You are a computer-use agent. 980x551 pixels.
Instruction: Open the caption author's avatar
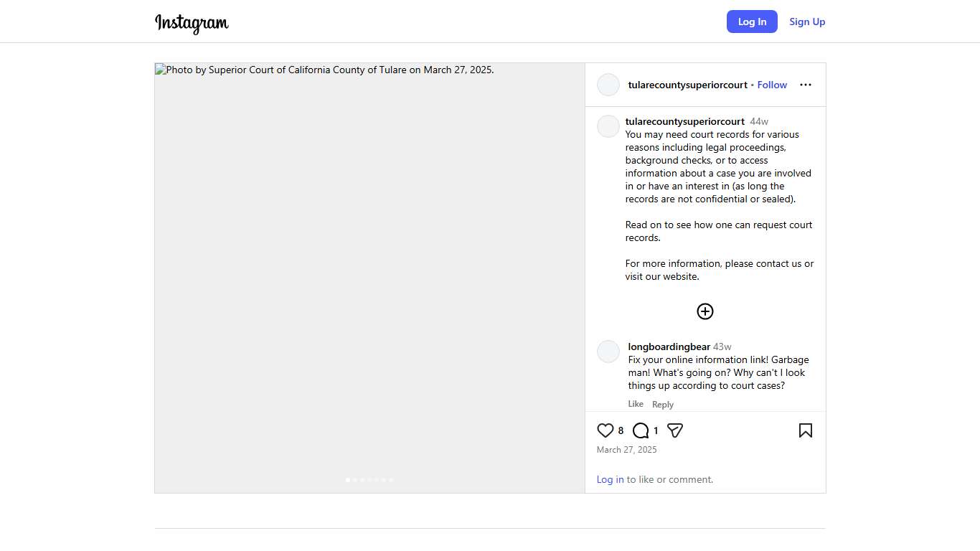608,126
